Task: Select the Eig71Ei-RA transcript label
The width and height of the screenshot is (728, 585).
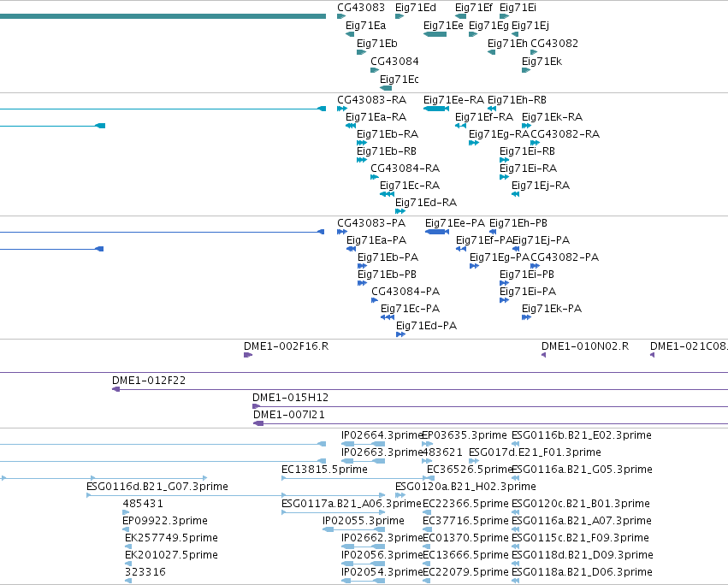Action: click(x=529, y=168)
